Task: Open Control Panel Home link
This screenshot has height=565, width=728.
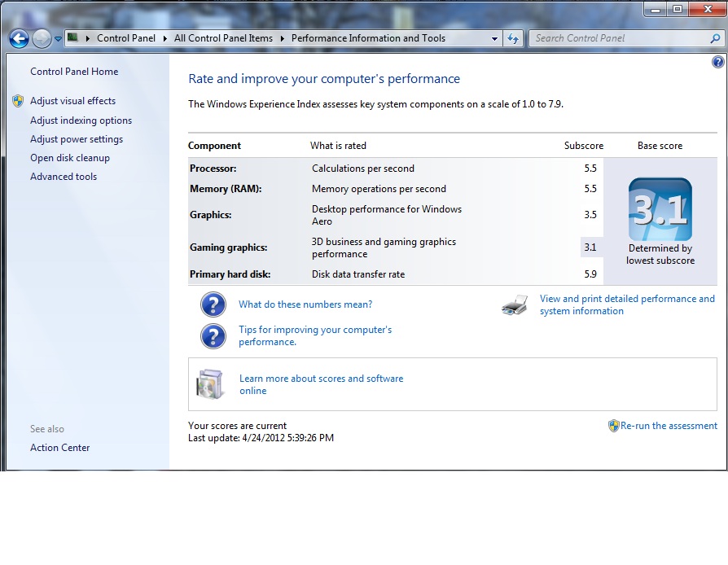Action: pyautogui.click(x=74, y=72)
